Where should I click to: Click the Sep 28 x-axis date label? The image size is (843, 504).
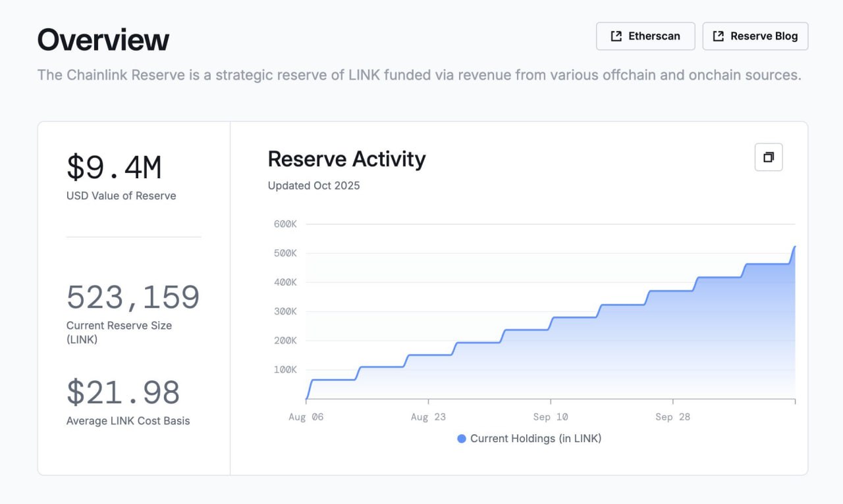tap(672, 417)
